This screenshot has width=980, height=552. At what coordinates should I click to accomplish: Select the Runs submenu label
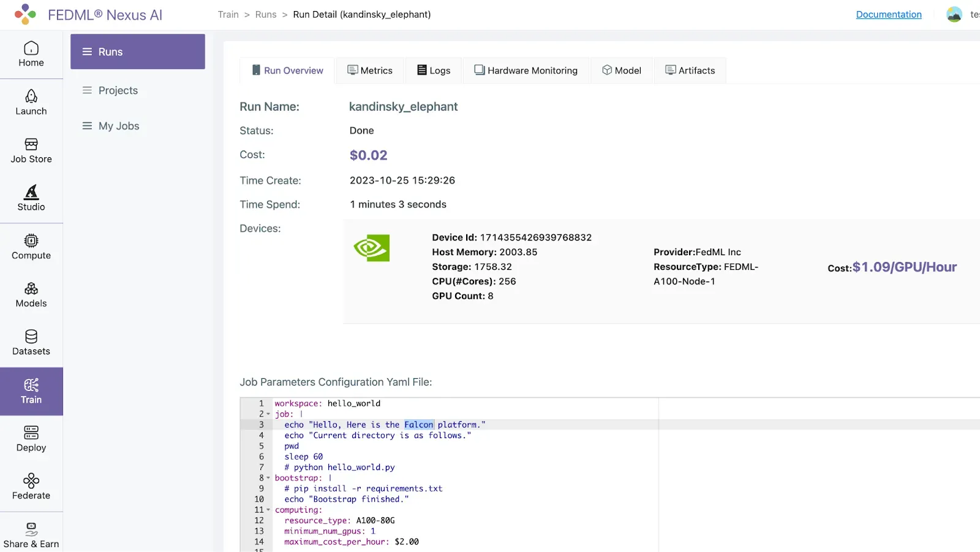[x=111, y=52]
